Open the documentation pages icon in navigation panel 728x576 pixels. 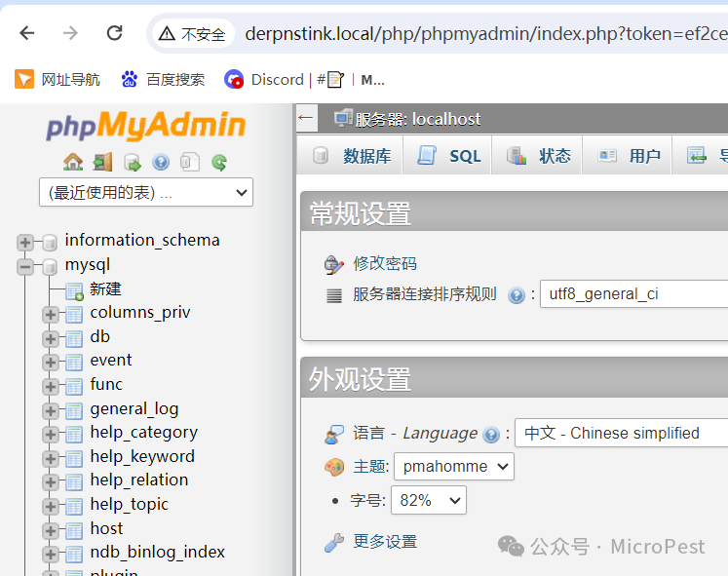(x=190, y=163)
